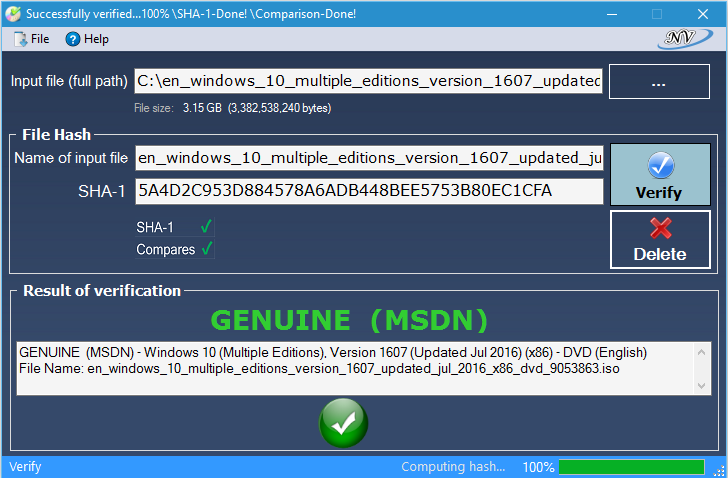The height and width of the screenshot is (478, 728).
Task: Click the green hash progress bar
Action: (631, 467)
